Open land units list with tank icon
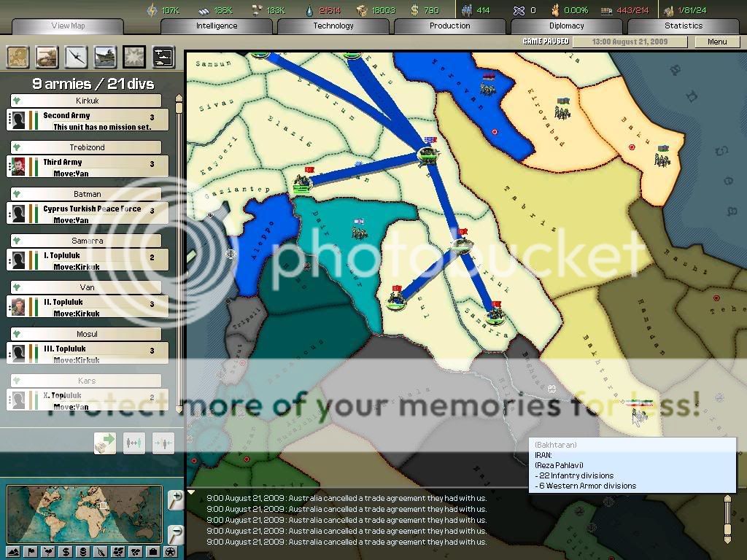This screenshot has width=747, height=560. [x=47, y=56]
